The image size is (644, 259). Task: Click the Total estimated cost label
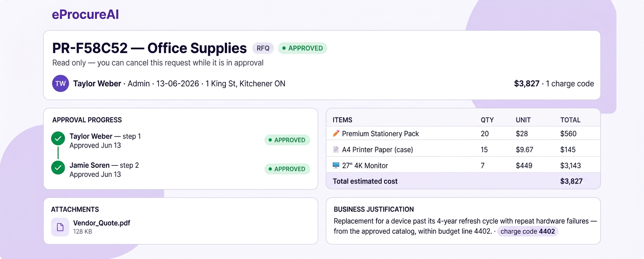(x=365, y=182)
